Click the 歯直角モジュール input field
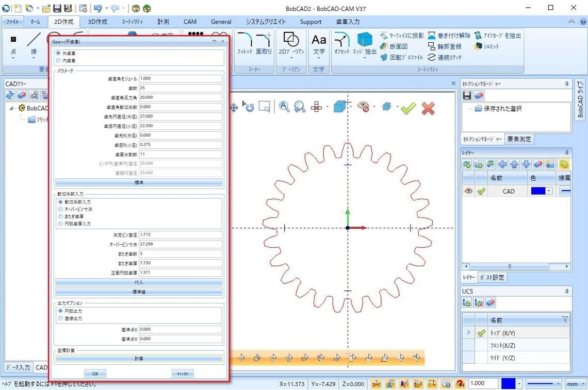The height and width of the screenshot is (390, 588). pyautogui.click(x=181, y=79)
